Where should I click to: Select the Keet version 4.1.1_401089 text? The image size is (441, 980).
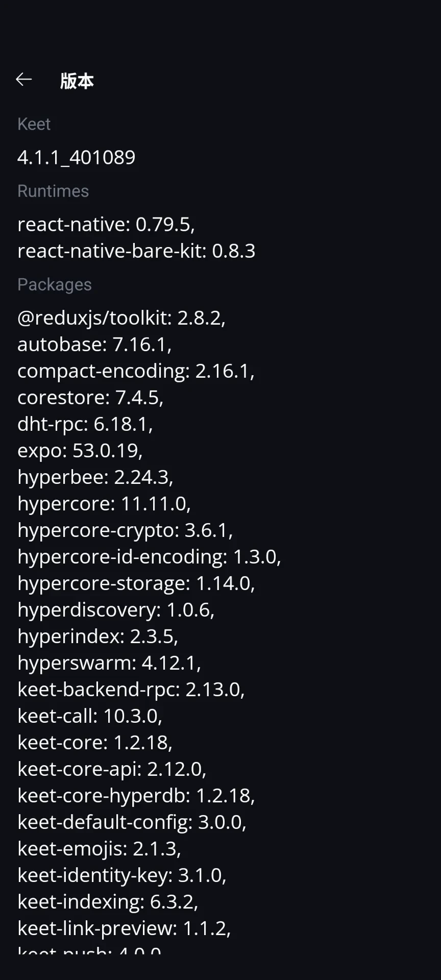77,157
